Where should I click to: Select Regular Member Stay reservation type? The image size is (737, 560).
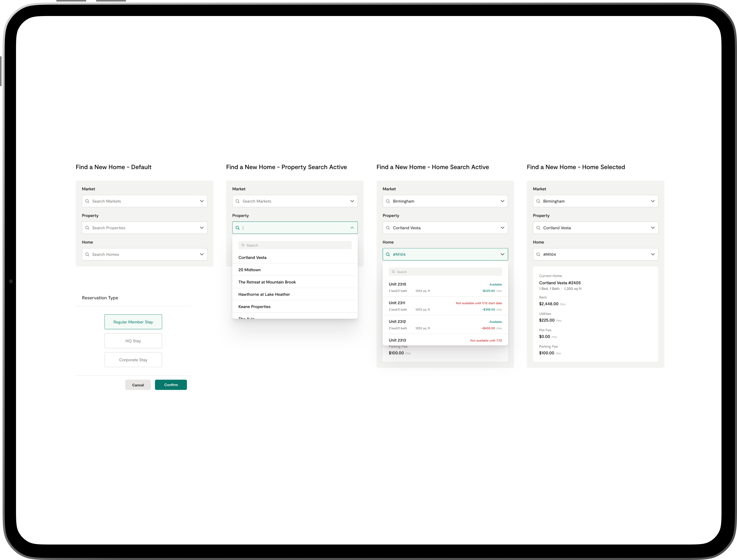pos(133,322)
